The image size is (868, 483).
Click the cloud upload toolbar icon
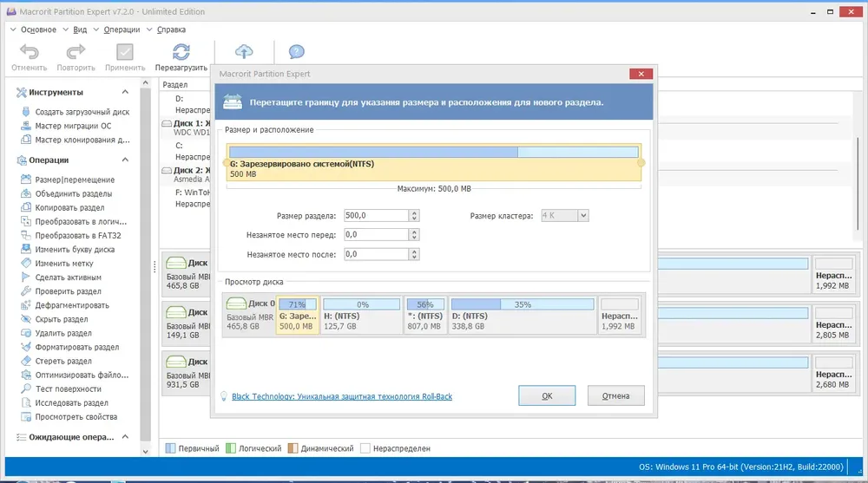pos(244,51)
